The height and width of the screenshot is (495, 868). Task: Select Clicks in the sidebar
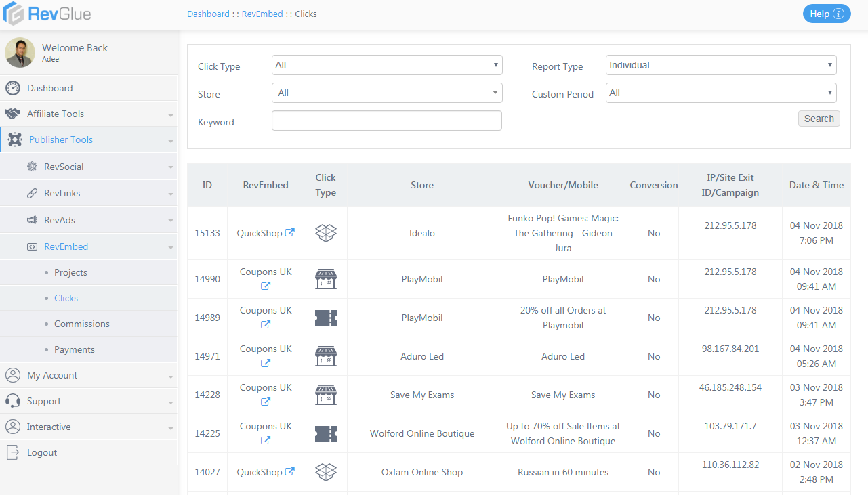66,298
